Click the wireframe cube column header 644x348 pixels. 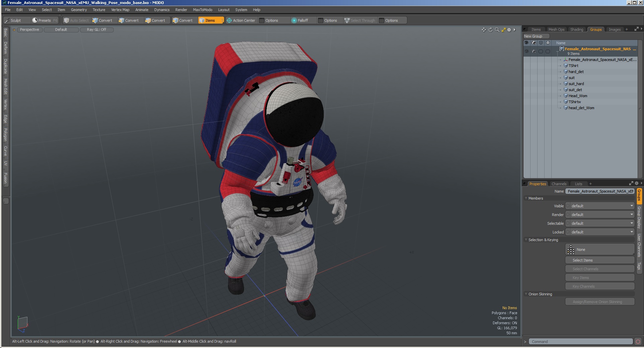pyautogui.click(x=541, y=43)
